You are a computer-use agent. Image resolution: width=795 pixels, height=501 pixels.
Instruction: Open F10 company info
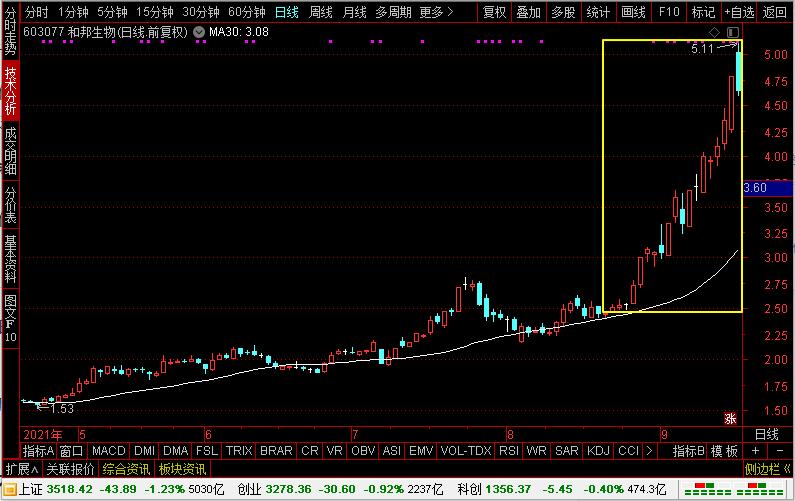point(669,12)
